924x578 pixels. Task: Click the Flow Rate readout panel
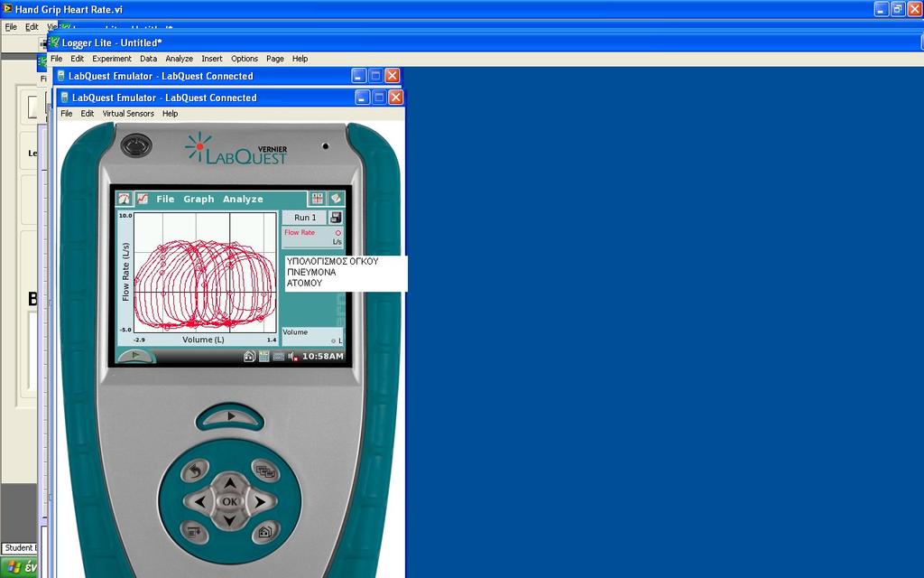pyautogui.click(x=312, y=238)
